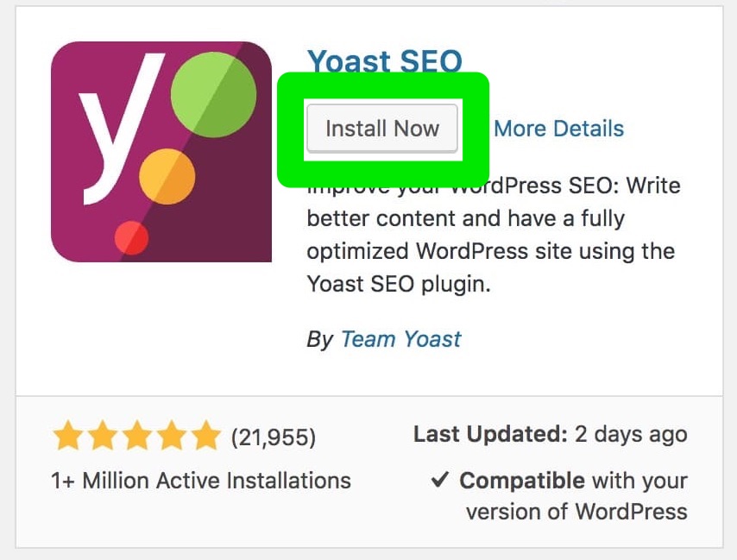Open the More Details link
This screenshot has height=560, width=737.
click(x=558, y=129)
